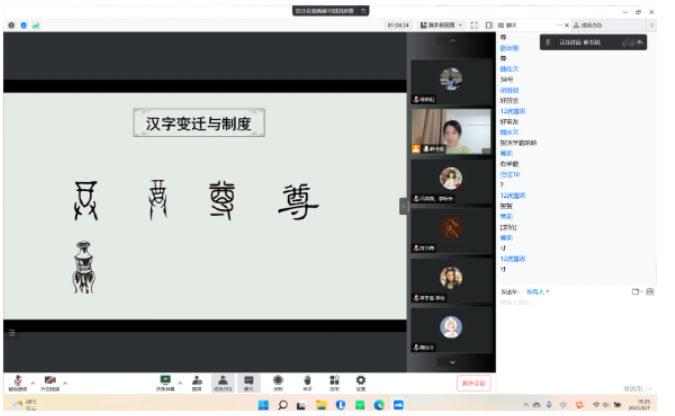Toggle the chat panel from the toolbar
Viewport: 675px width, 416px height.
249,381
